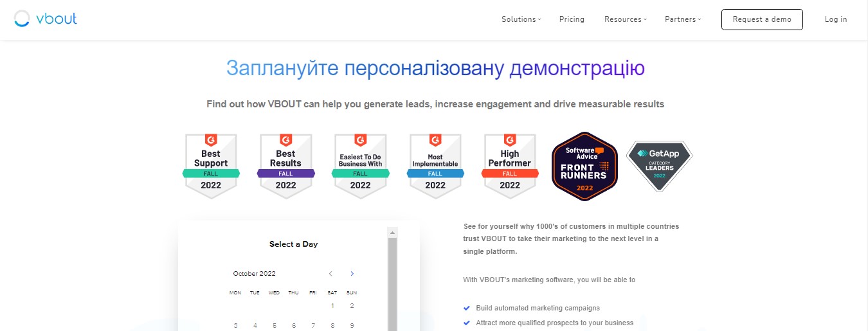This screenshot has height=331, width=868.
Task: Click the vbout logo
Action: click(x=46, y=19)
